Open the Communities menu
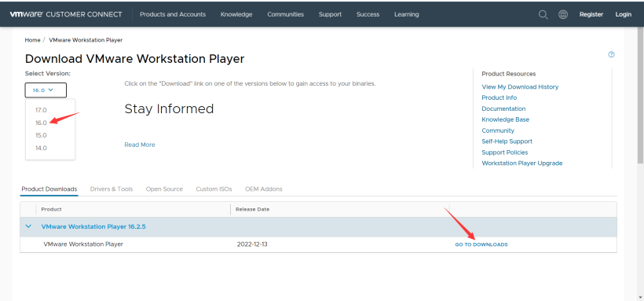Image resolution: width=644 pixels, height=301 pixels. (285, 14)
